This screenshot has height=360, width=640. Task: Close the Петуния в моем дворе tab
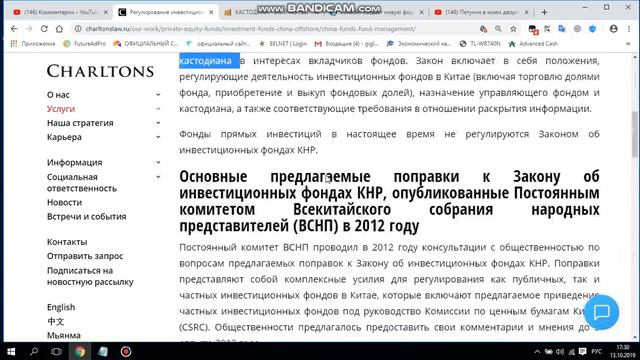[x=527, y=12]
